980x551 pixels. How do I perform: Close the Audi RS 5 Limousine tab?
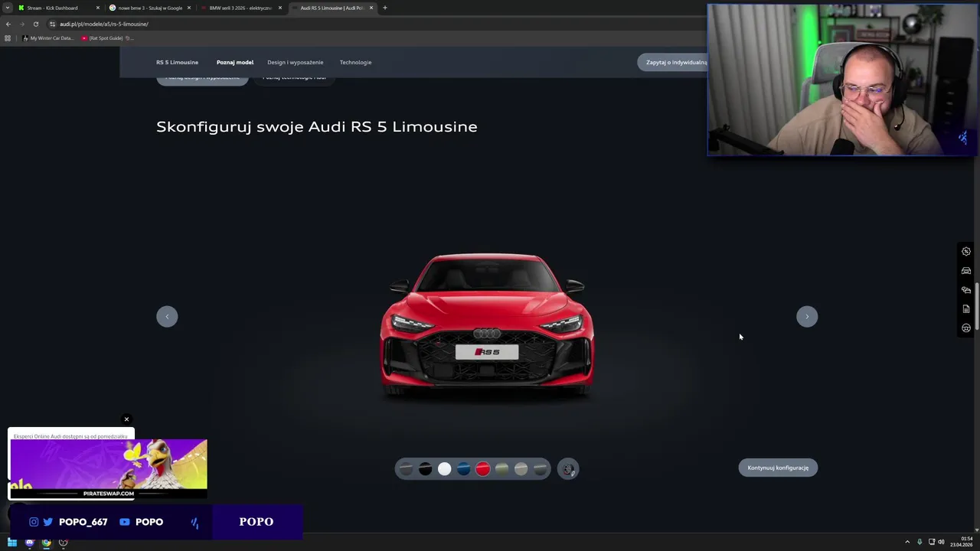(371, 8)
